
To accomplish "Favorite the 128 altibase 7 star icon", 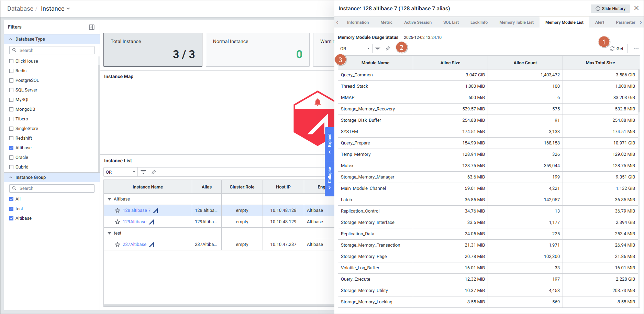I will [x=118, y=210].
